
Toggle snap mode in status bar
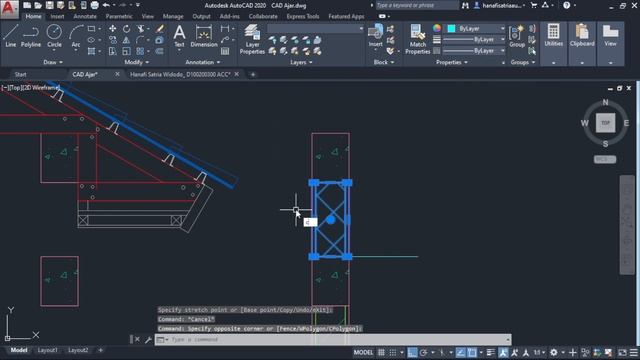click(393, 352)
